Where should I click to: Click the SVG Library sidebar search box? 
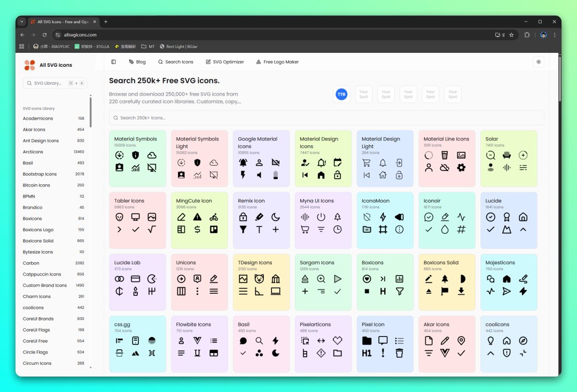coord(54,83)
